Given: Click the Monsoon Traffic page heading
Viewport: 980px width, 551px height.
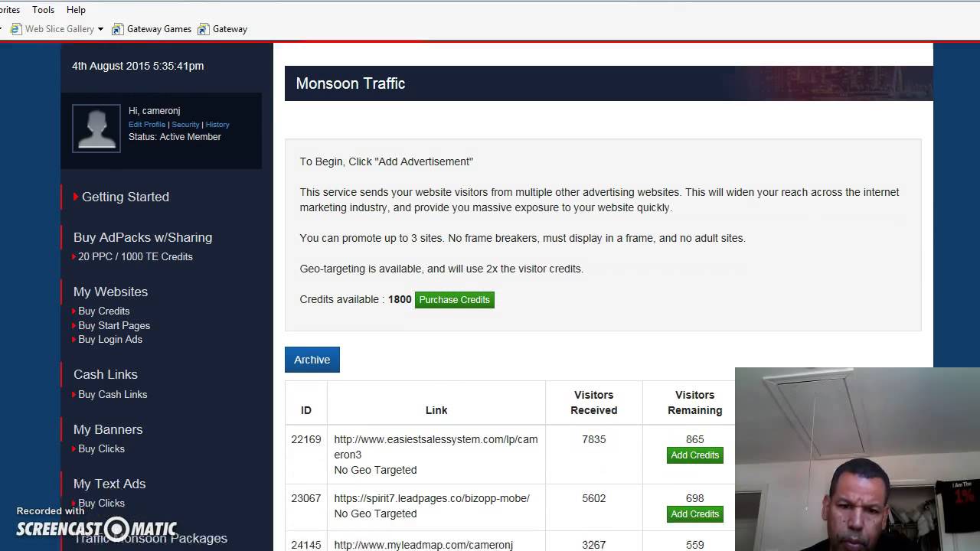Looking at the screenshot, I should coord(351,83).
